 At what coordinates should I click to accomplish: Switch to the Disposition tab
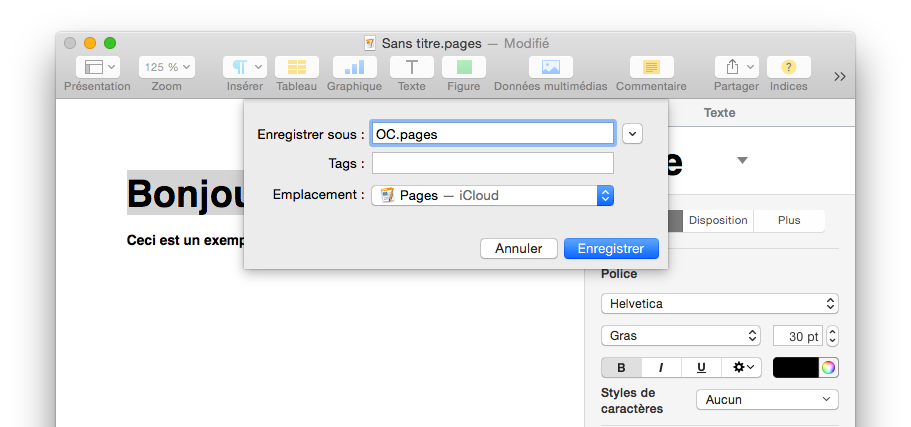click(x=718, y=221)
